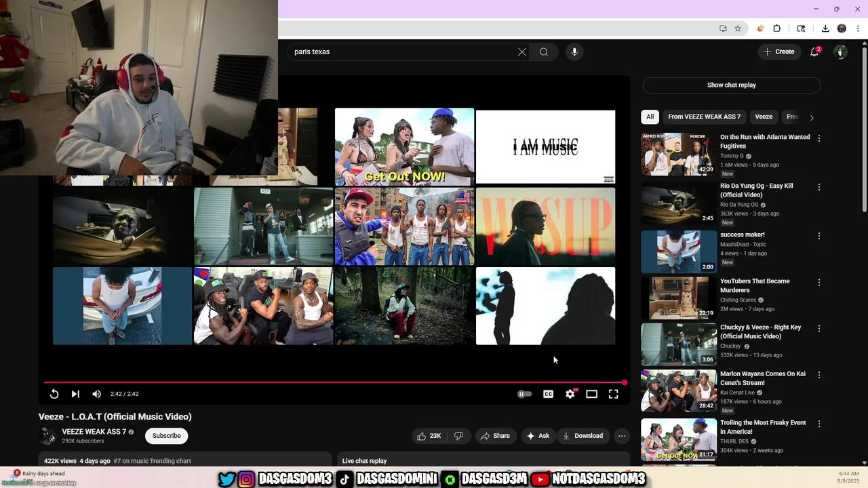Open options for success maker! video
868x488 pixels.
818,236
